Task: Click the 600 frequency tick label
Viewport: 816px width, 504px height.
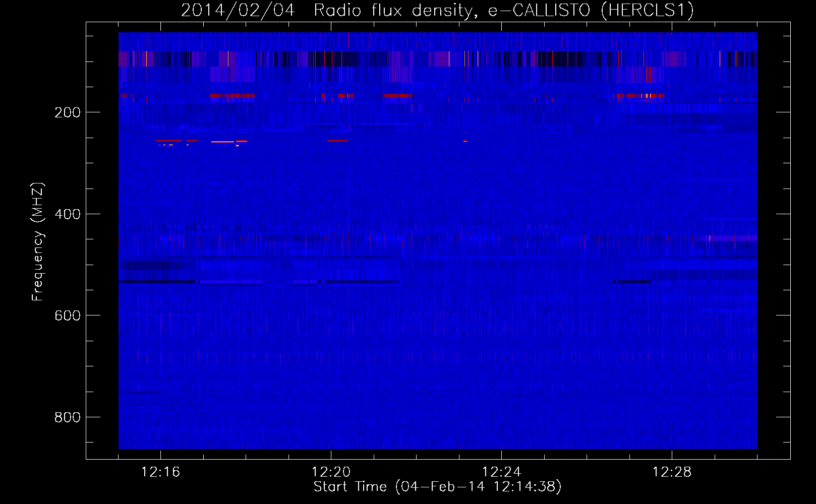Action: point(67,316)
